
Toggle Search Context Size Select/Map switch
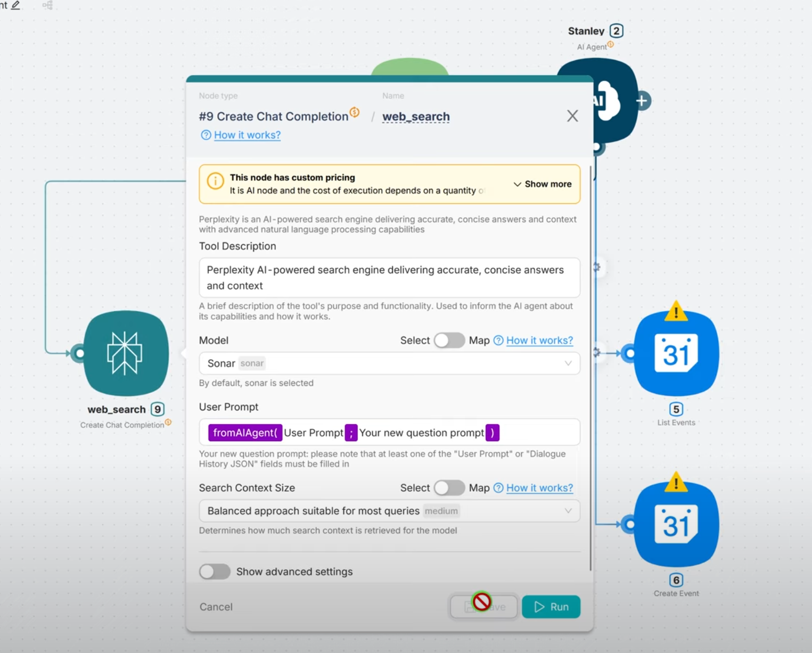coord(449,488)
